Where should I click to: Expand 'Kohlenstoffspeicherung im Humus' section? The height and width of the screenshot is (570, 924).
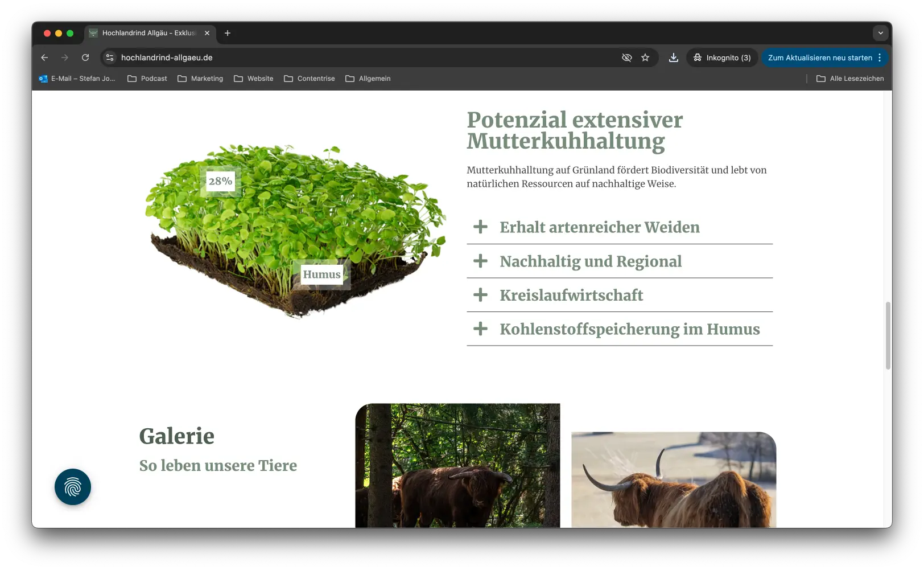click(629, 329)
